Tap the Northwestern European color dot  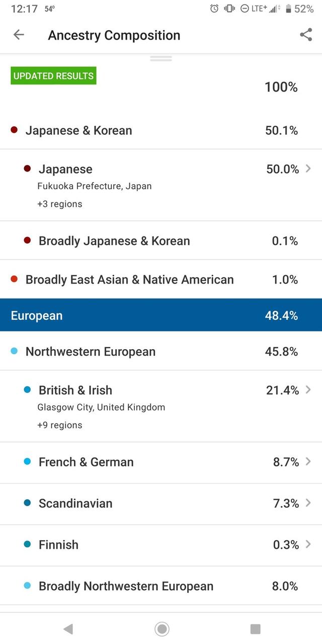tap(14, 352)
